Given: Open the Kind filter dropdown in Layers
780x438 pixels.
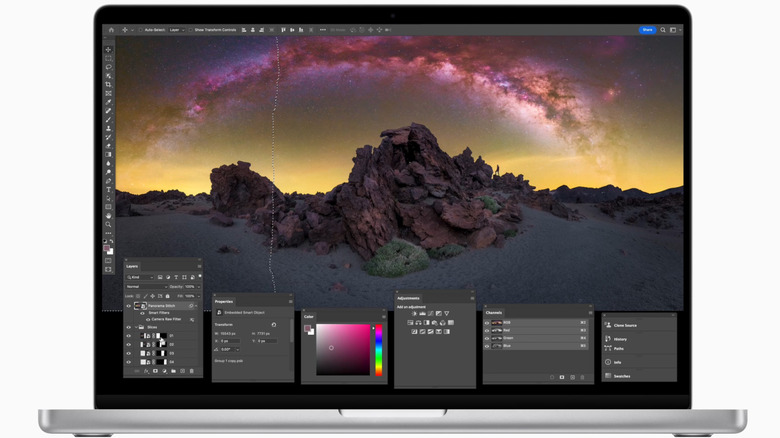Looking at the screenshot, I should pos(140,277).
